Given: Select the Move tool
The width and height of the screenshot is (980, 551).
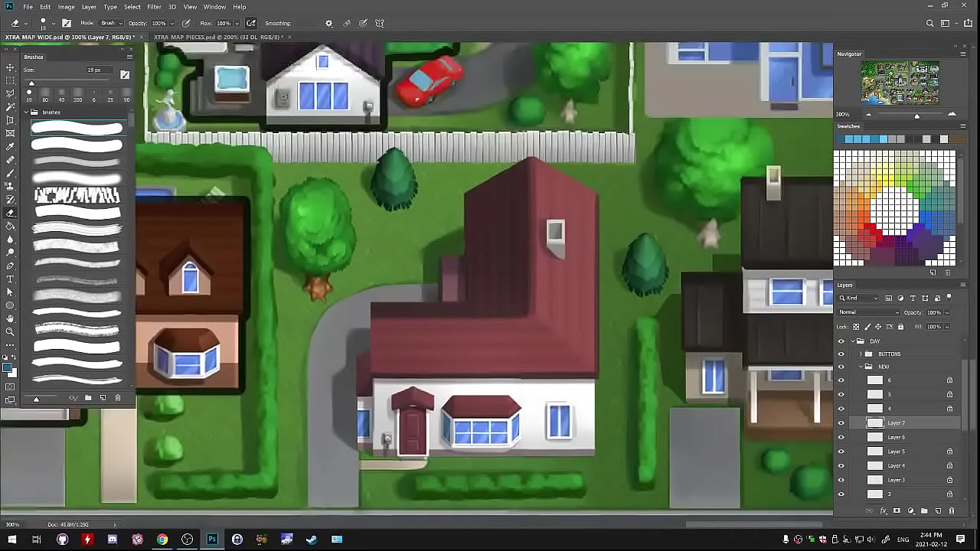Looking at the screenshot, I should coord(10,67).
